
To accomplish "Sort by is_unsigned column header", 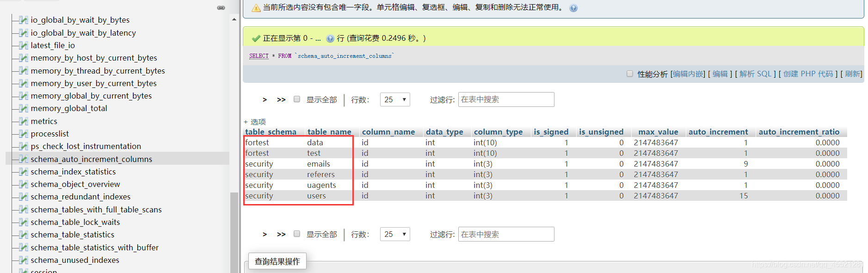I will tap(601, 132).
